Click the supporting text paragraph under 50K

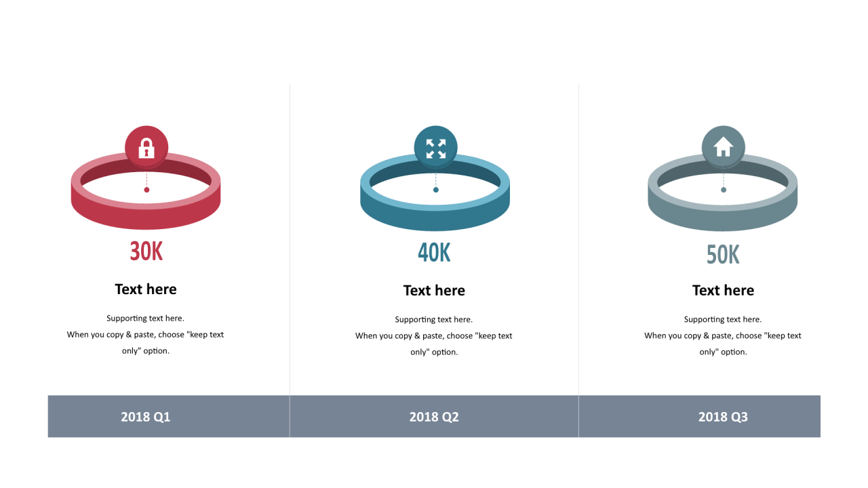(x=723, y=336)
